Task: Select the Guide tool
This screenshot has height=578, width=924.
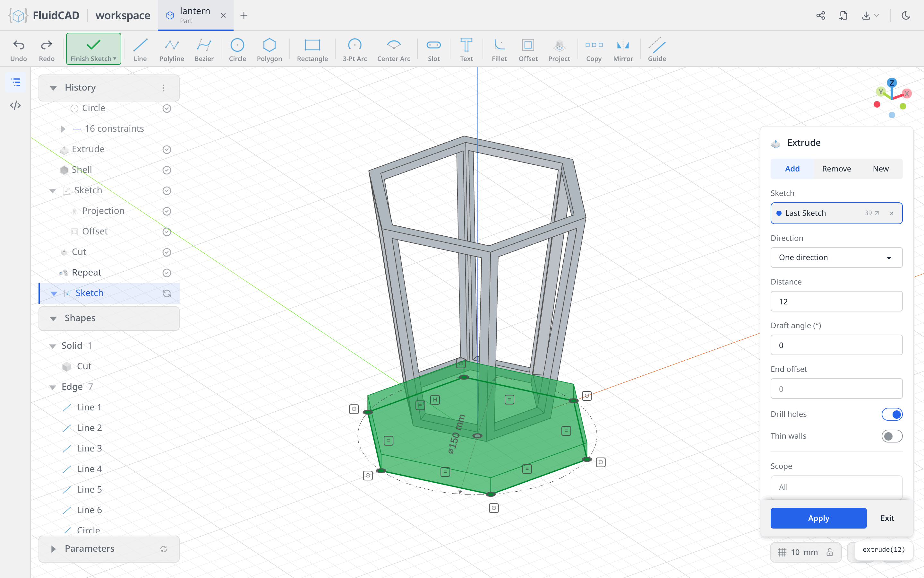Action: (657, 50)
